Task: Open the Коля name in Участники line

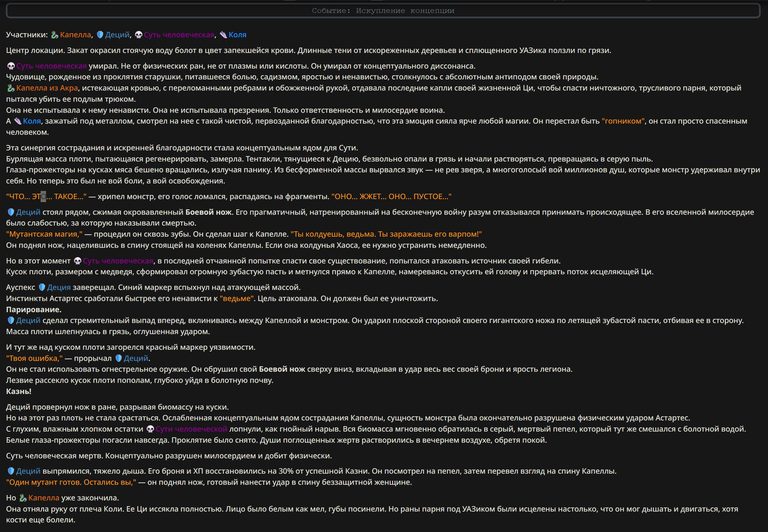Action: coord(237,35)
